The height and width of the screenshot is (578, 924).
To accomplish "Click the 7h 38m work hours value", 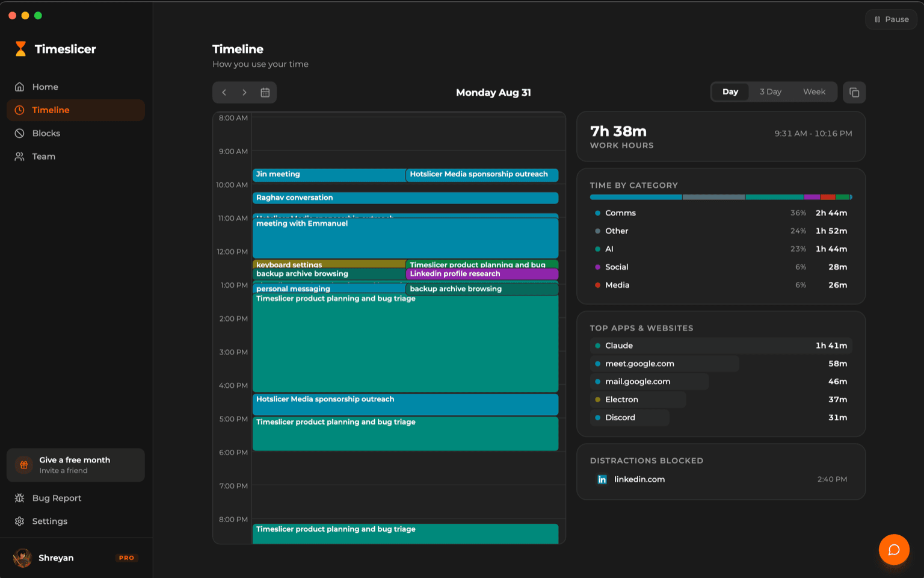I will (x=618, y=131).
